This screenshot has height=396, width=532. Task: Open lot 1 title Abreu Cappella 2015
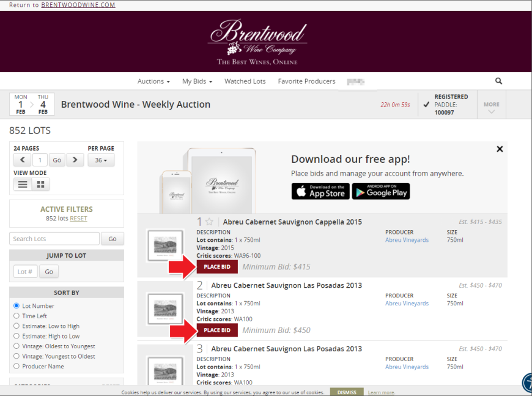coord(292,222)
